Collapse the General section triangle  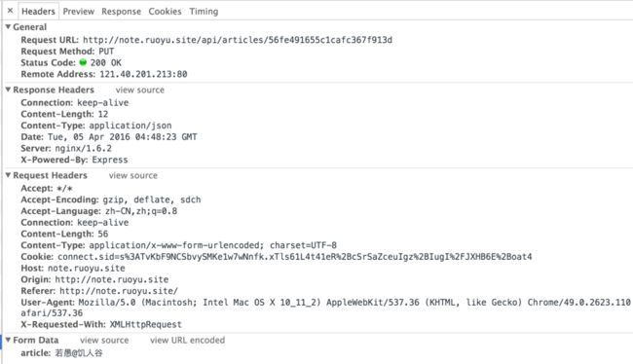[x=8, y=26]
